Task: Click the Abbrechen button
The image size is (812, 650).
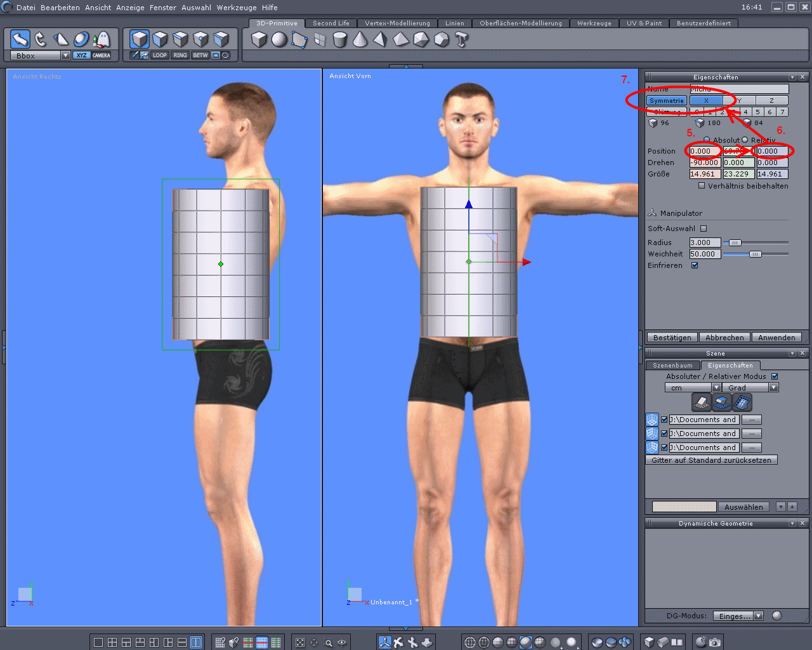Action: pos(724,338)
